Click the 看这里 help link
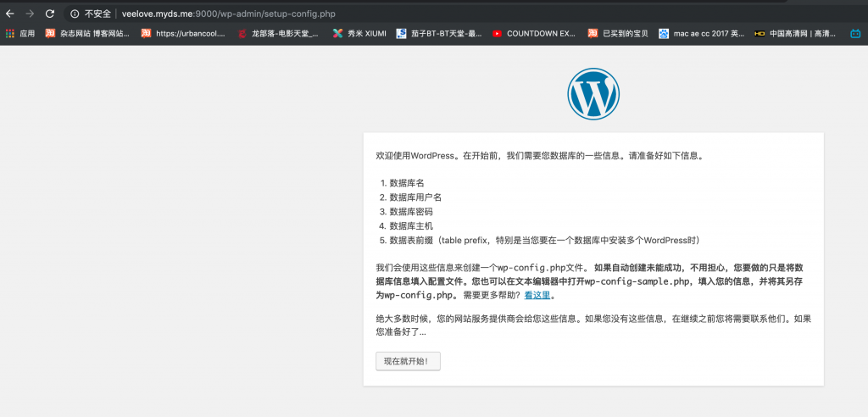The height and width of the screenshot is (417, 868). (x=537, y=295)
